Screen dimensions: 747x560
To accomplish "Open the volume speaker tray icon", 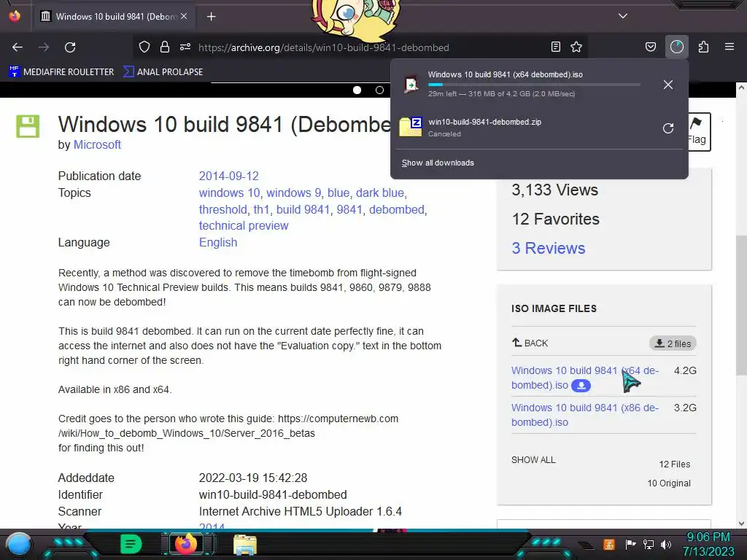I will point(665,544).
